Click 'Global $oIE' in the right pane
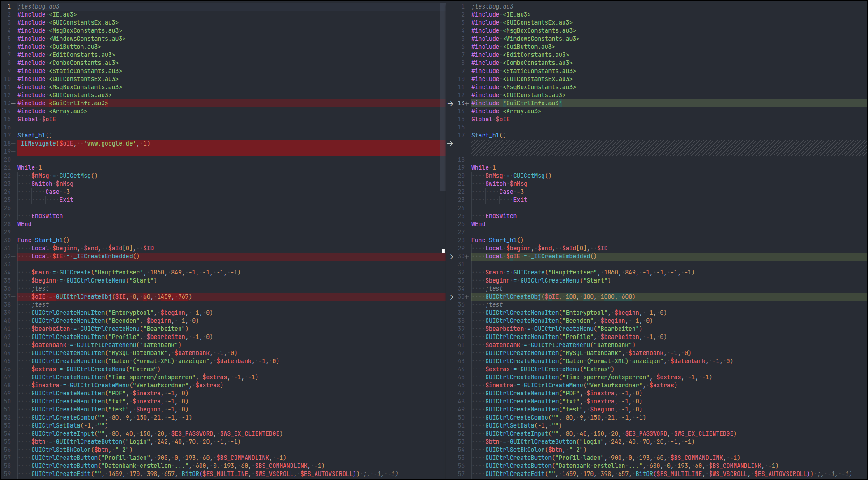The image size is (868, 480). pos(490,120)
